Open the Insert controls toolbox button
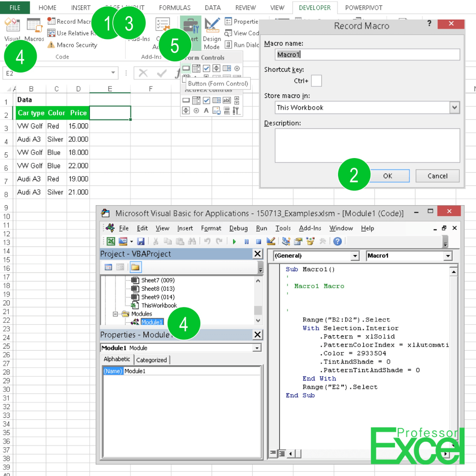The image size is (476, 476). coord(191,33)
